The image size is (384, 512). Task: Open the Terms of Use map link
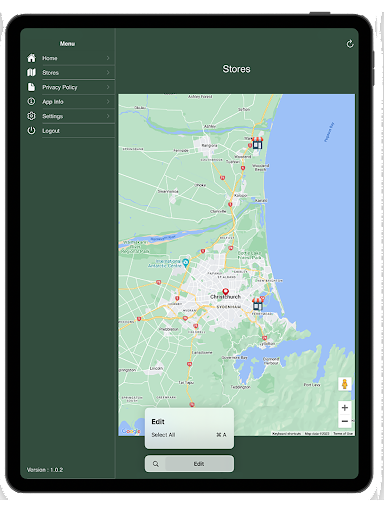pos(343,434)
